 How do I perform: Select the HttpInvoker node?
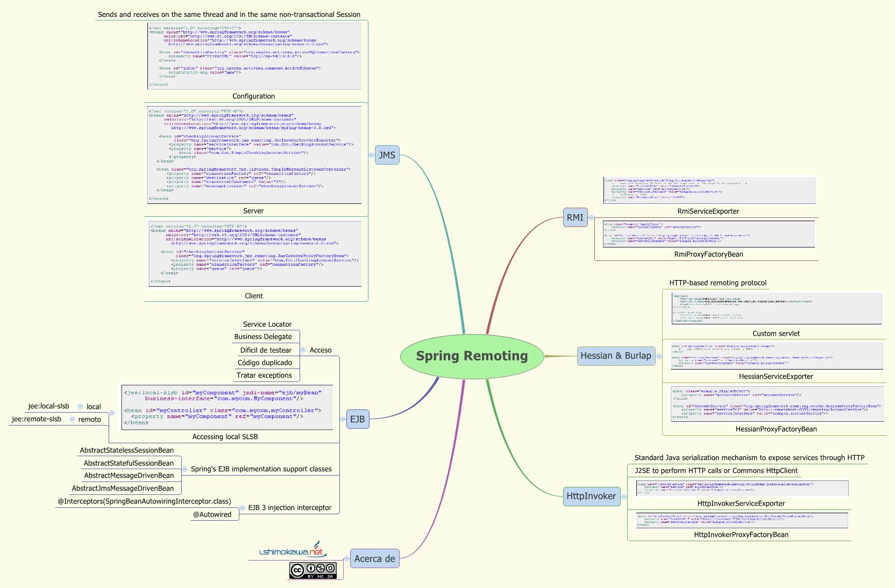591,496
